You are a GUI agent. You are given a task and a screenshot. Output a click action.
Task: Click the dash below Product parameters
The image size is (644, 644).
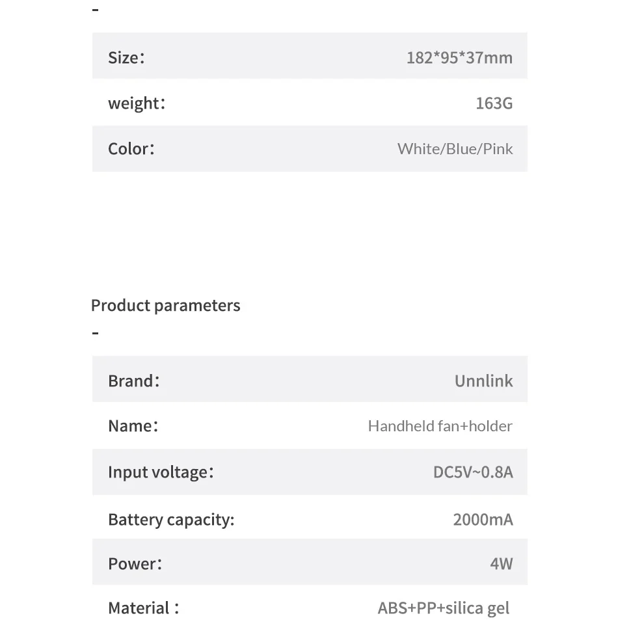coord(96,334)
